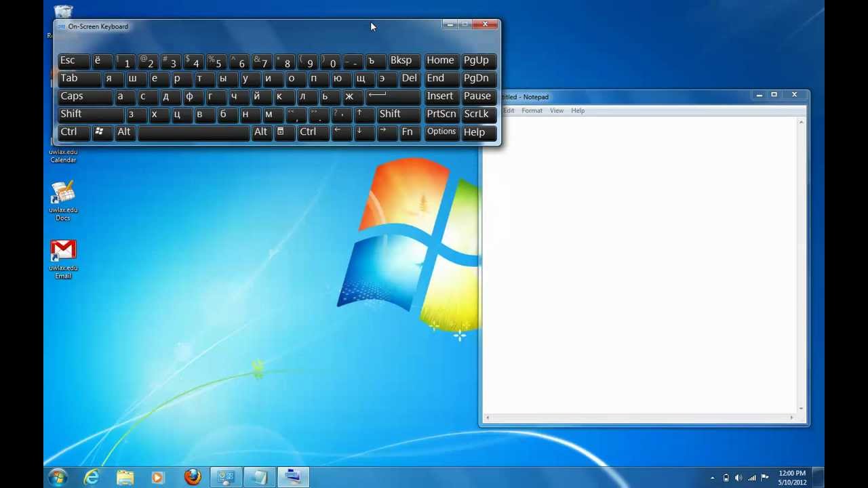The image size is (868, 488).
Task: Toggle the left Alt key
Action: click(124, 132)
